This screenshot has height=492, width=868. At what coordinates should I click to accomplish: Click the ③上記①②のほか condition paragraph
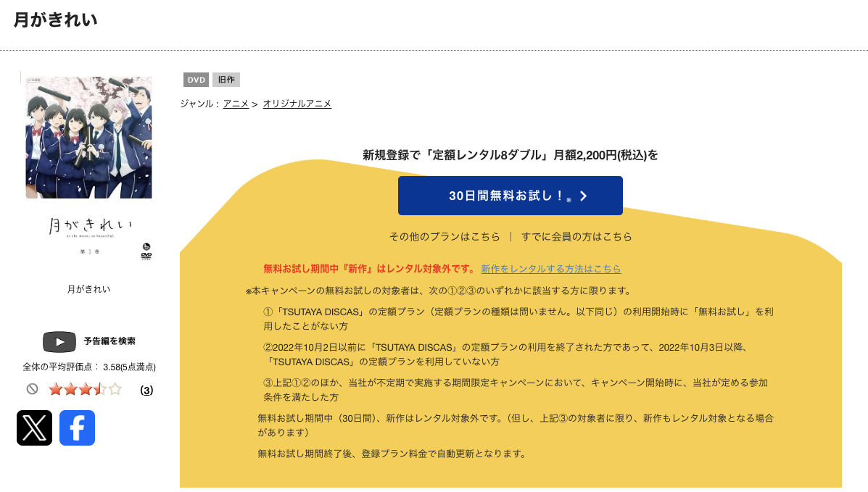coord(516,390)
